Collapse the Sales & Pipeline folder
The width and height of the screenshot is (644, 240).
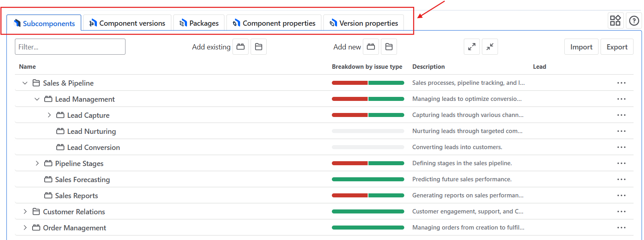click(25, 83)
